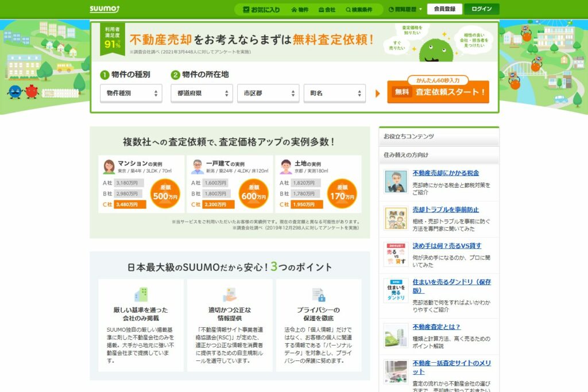This screenshot has width=588, height=392.
Task: Start the free 査定依頼スタート assessment
Action: pos(438,92)
